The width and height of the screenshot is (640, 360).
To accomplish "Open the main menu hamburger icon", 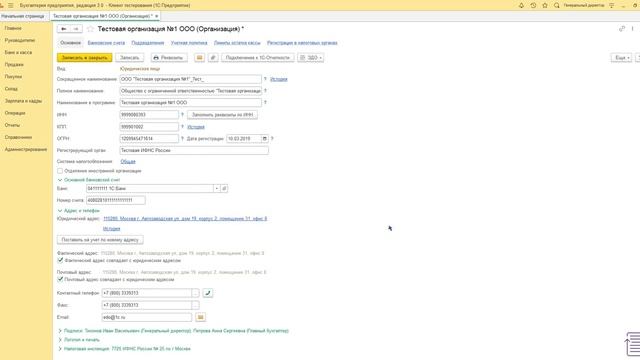I will [11, 5].
